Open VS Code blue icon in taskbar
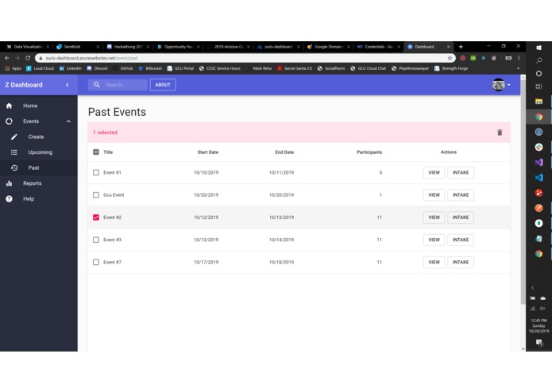 pyautogui.click(x=538, y=178)
